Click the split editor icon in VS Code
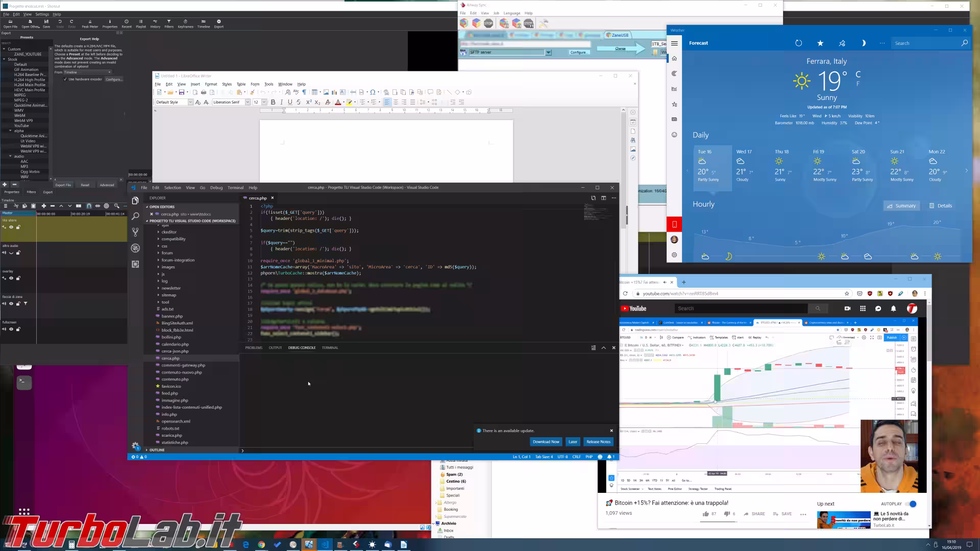Screen dimensions: 980x551 pyautogui.click(x=603, y=198)
